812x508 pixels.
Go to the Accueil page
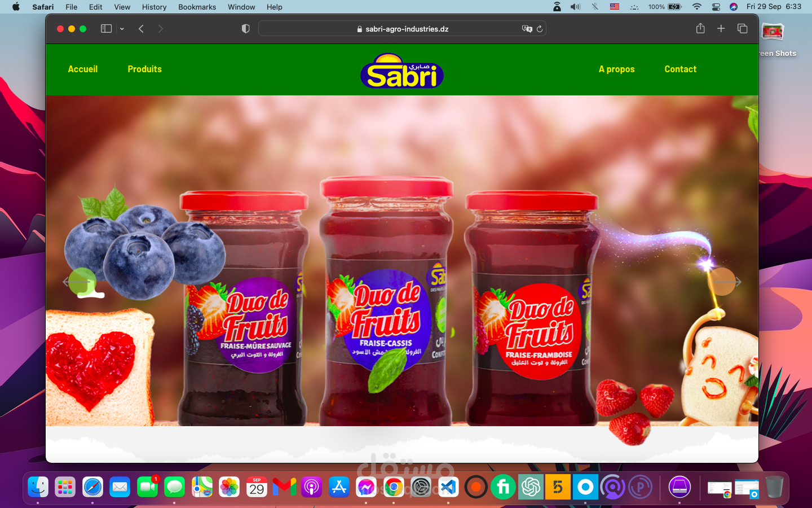pyautogui.click(x=83, y=69)
